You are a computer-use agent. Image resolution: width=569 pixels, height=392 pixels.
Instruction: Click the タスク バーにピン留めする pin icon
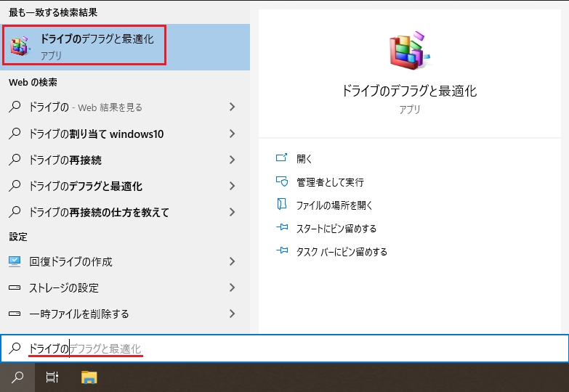click(x=282, y=251)
